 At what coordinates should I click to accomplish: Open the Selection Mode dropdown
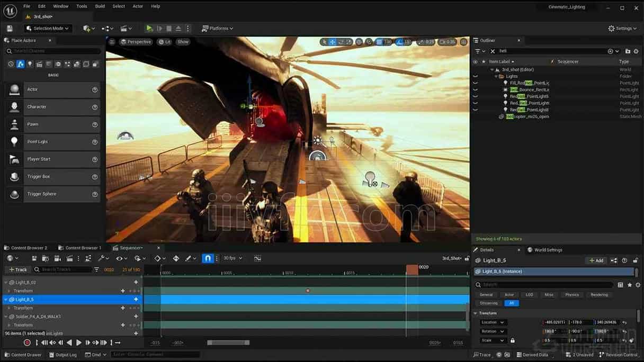point(47,28)
